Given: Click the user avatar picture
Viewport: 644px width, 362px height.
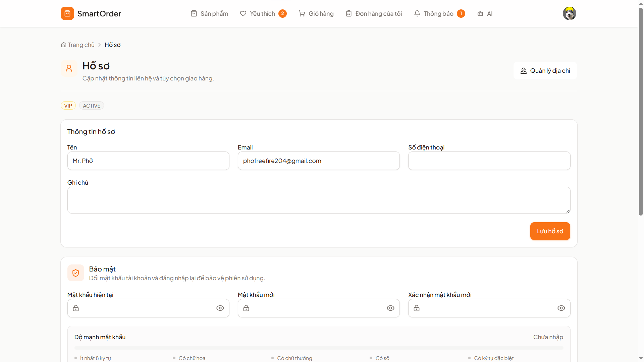Looking at the screenshot, I should (x=569, y=13).
